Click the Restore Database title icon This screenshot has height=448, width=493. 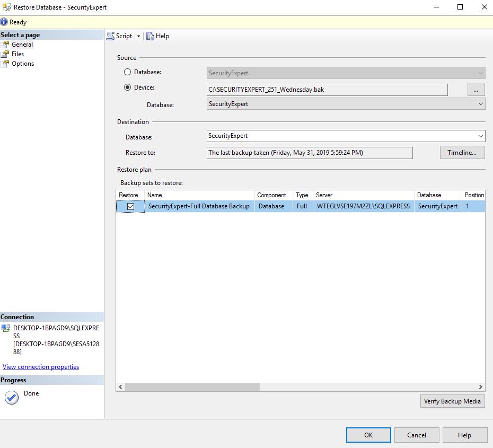tap(6, 7)
